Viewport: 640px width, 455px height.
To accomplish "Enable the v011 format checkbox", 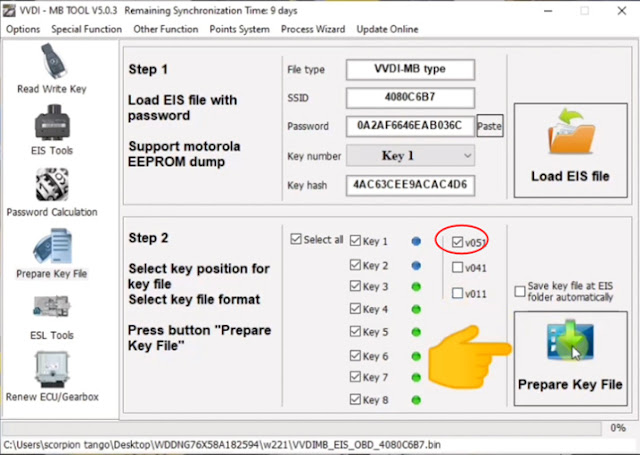I will [458, 293].
